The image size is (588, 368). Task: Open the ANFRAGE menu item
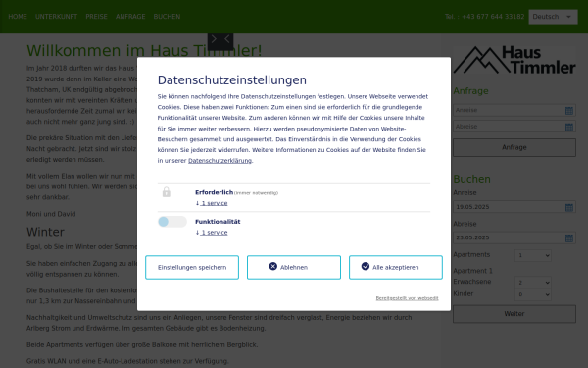130,17
